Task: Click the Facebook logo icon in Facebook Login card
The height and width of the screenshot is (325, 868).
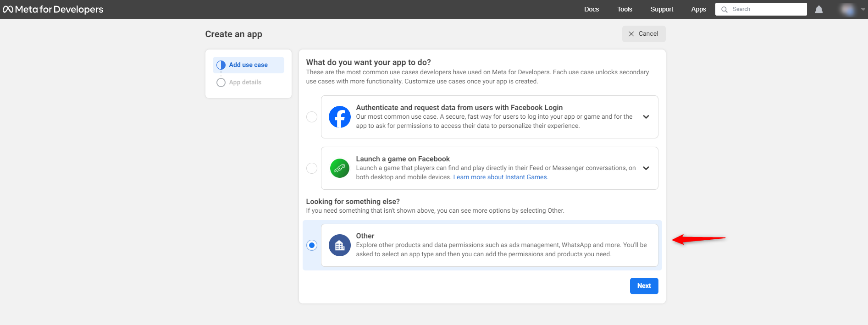Action: pyautogui.click(x=340, y=117)
